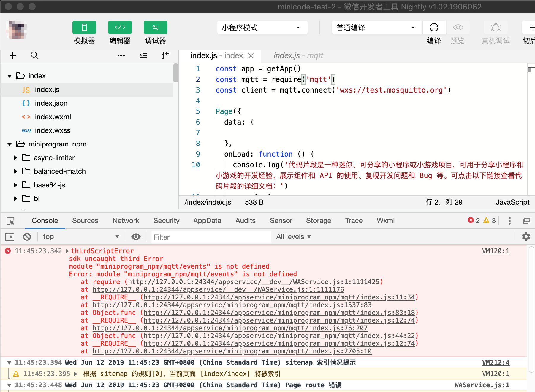The width and height of the screenshot is (535, 392).
Task: Click the VM120:1 error source link
Action: (496, 251)
